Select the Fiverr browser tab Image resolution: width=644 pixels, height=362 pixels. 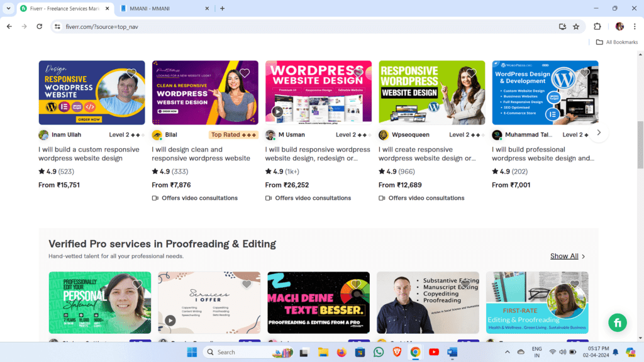click(x=65, y=8)
